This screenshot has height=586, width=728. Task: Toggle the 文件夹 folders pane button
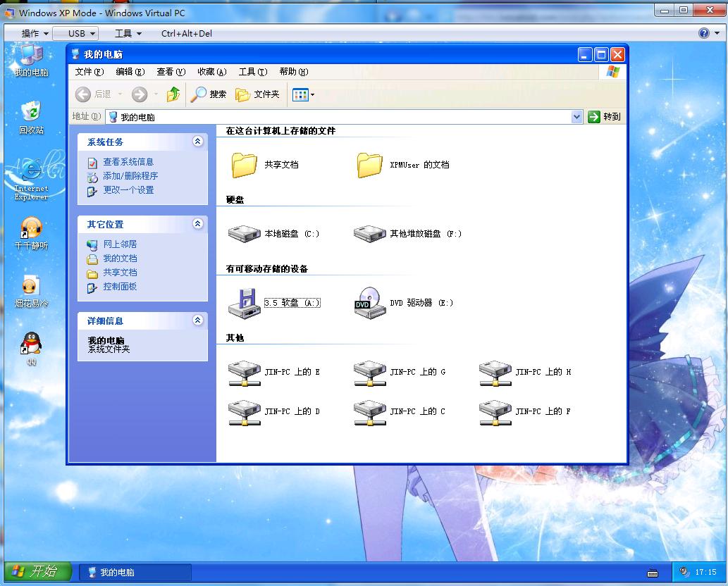coord(257,94)
